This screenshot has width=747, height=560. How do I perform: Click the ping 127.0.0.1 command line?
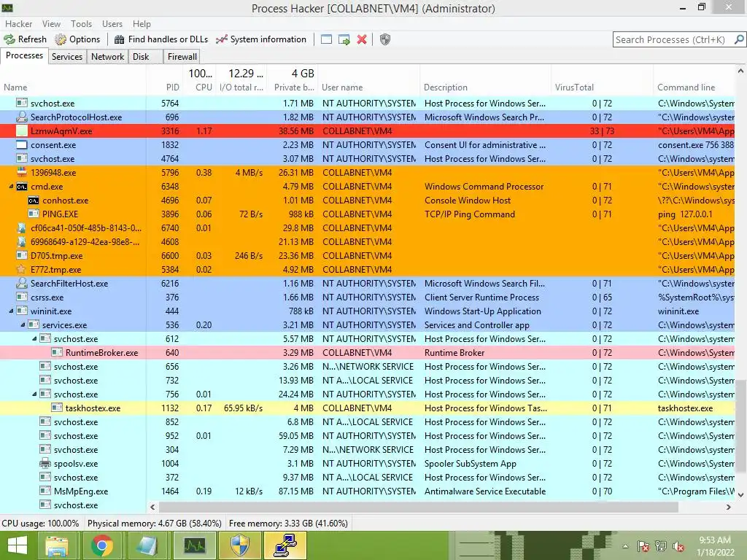685,214
